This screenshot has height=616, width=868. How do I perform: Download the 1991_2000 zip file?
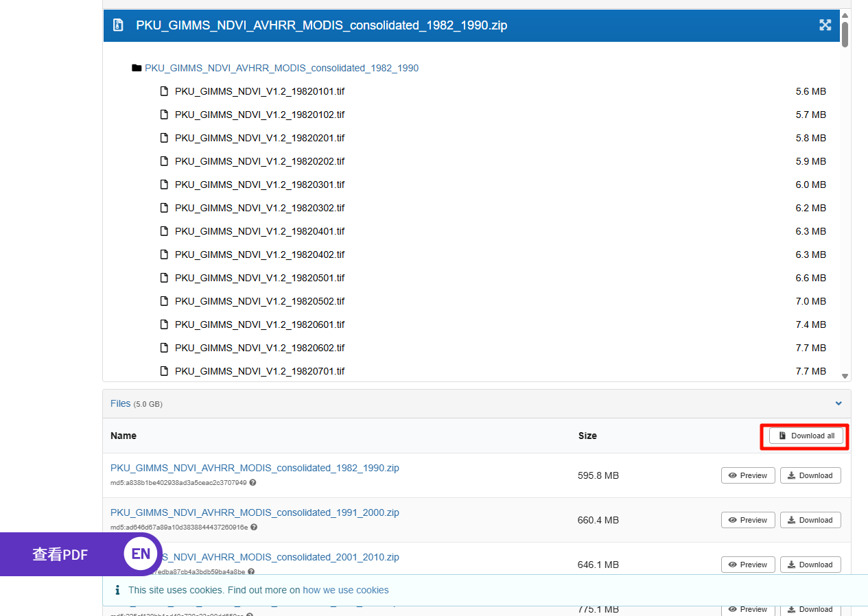coord(810,520)
